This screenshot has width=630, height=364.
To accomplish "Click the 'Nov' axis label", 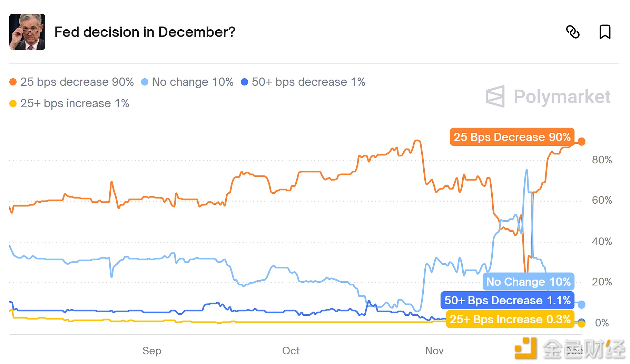I will pos(434,351).
